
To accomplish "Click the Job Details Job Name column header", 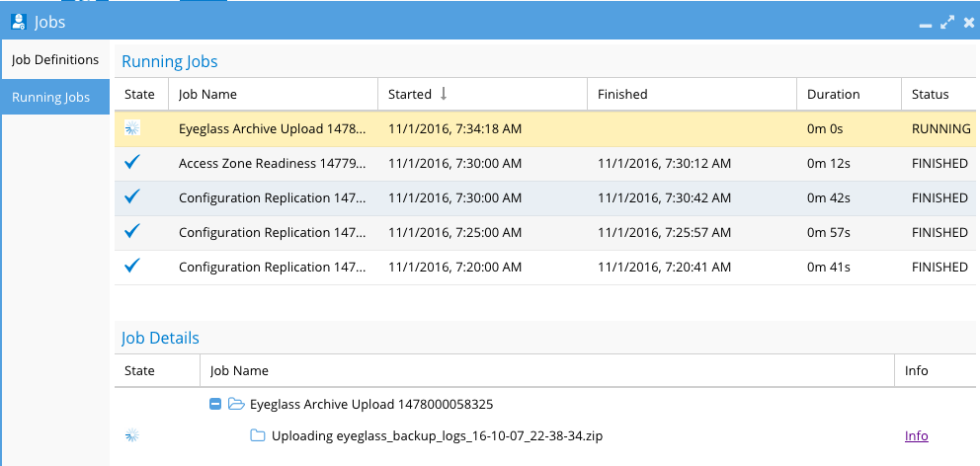I will coord(547,370).
